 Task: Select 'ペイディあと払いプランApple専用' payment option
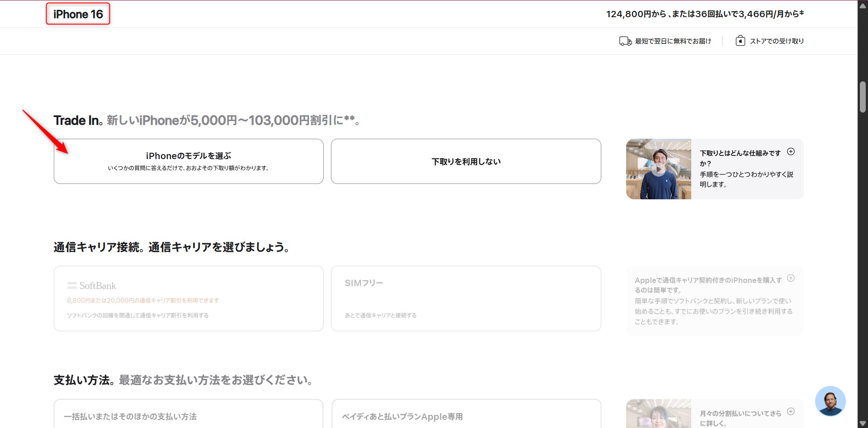click(x=466, y=414)
